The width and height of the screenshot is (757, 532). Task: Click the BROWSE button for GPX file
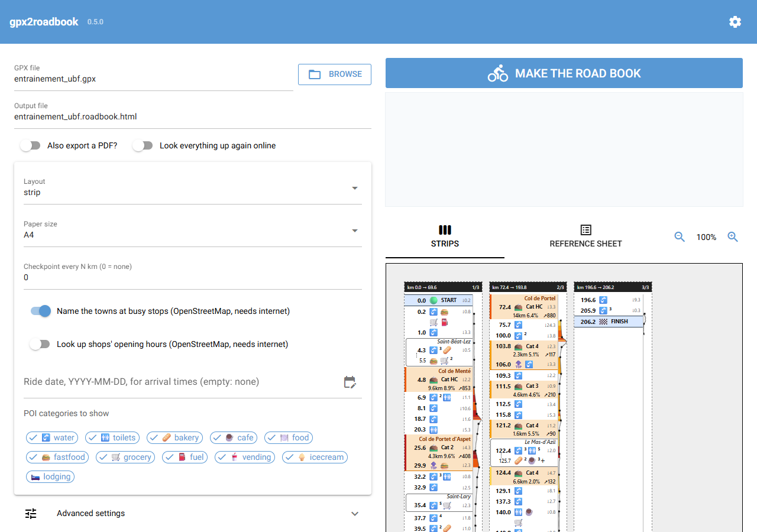(335, 74)
